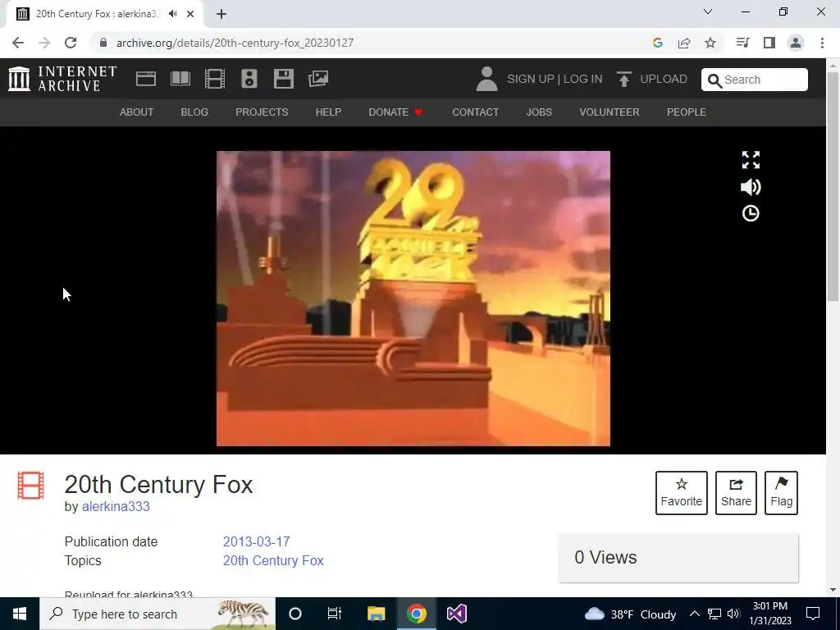Image resolution: width=840 pixels, height=630 pixels.
Task: Click the browser Forward arrow
Action: point(44,43)
